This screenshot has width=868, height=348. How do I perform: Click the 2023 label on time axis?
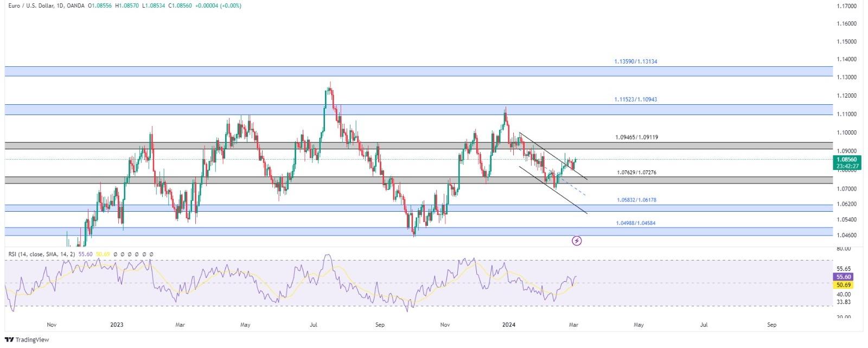(x=117, y=325)
